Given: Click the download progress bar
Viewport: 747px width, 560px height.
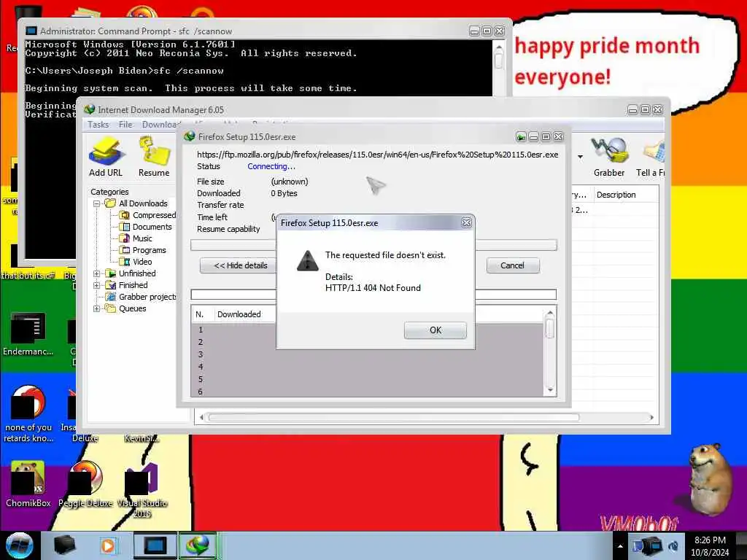Looking at the screenshot, I should [x=373, y=245].
